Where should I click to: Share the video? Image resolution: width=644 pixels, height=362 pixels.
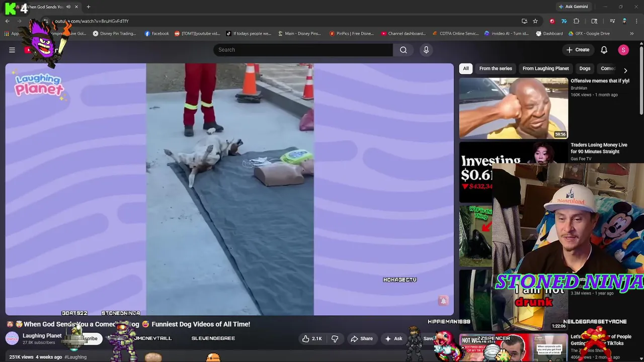coord(362,338)
